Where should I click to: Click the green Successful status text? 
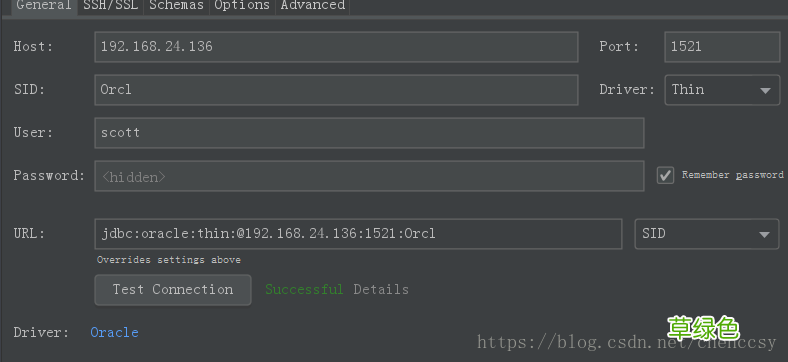[305, 290]
